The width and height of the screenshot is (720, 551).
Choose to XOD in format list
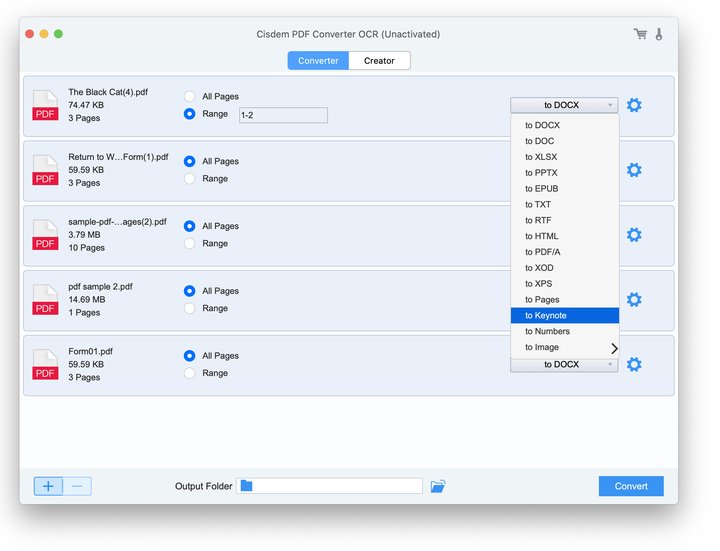(565, 268)
